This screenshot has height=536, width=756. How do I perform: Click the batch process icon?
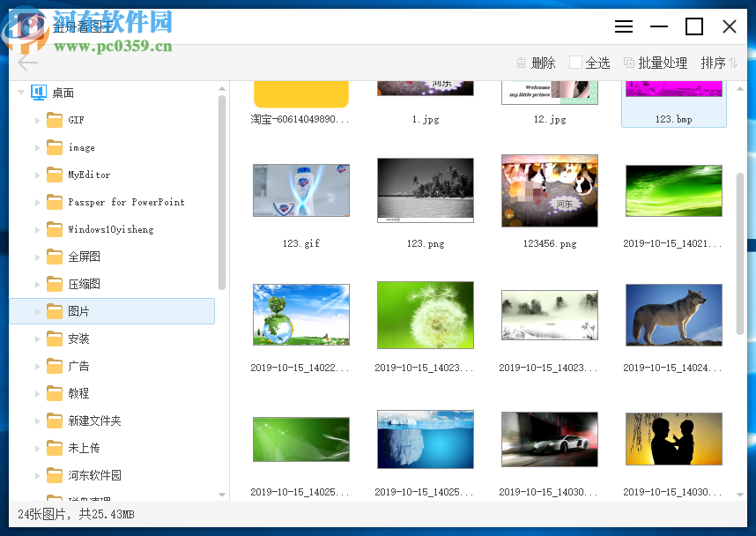[x=629, y=63]
